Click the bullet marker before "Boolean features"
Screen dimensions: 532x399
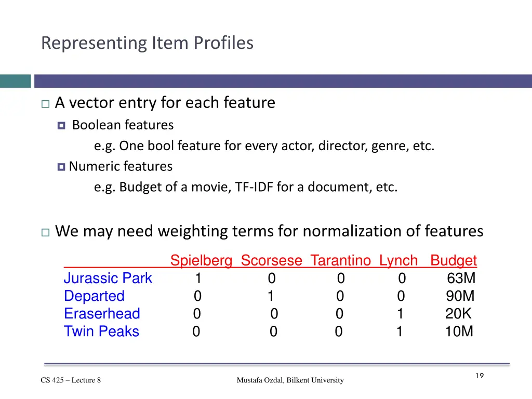(61, 126)
